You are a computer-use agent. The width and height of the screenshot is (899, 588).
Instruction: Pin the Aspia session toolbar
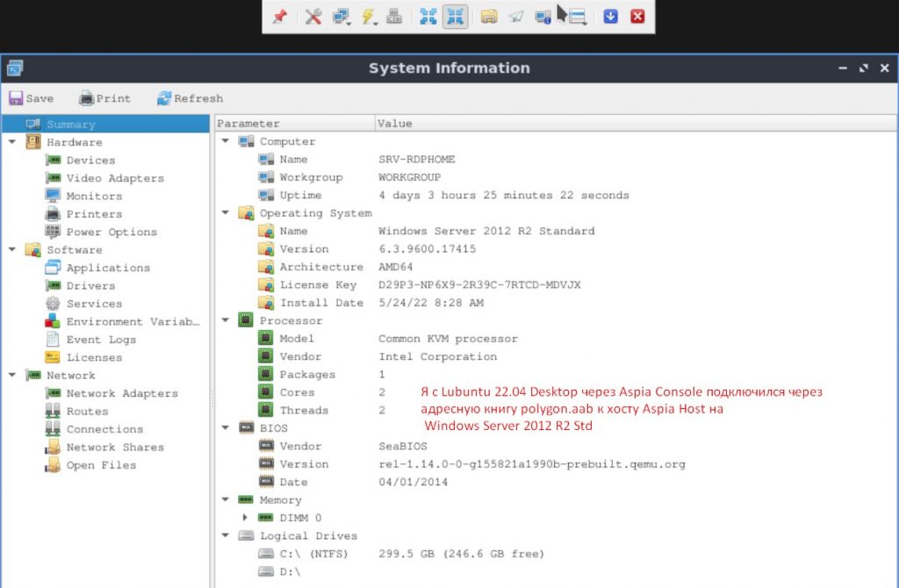pos(280,17)
